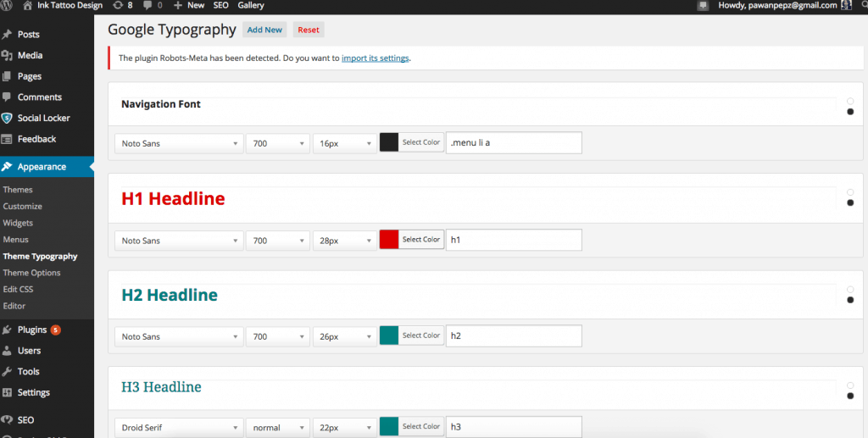Click the SEO icon in sidebar
The image size is (868, 438).
click(x=7, y=419)
